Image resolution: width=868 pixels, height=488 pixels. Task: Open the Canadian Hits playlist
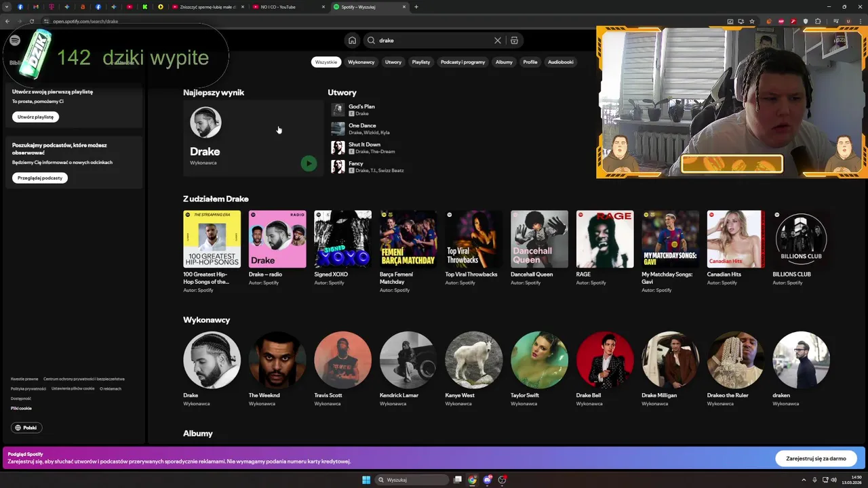(736, 239)
